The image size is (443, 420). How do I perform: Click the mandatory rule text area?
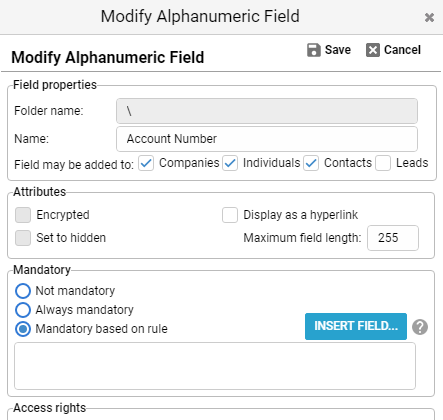pyautogui.click(x=215, y=366)
